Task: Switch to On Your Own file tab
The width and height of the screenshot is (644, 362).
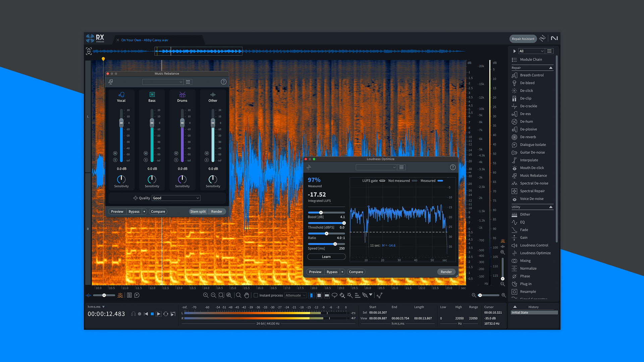Action: coord(145,40)
